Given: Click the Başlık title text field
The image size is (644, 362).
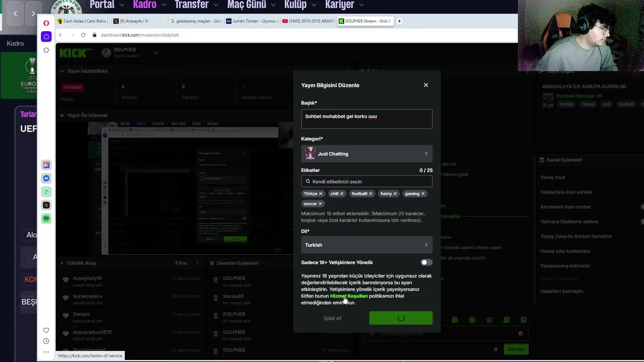Looking at the screenshot, I should click(x=366, y=119).
